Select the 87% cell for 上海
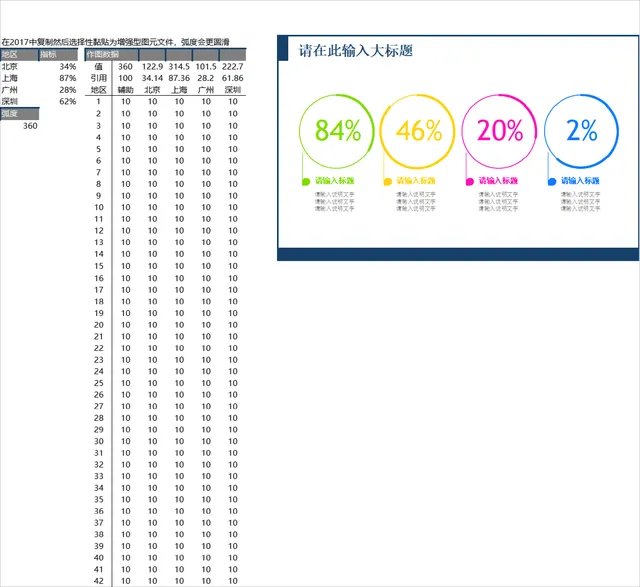640x587 pixels. click(58, 78)
